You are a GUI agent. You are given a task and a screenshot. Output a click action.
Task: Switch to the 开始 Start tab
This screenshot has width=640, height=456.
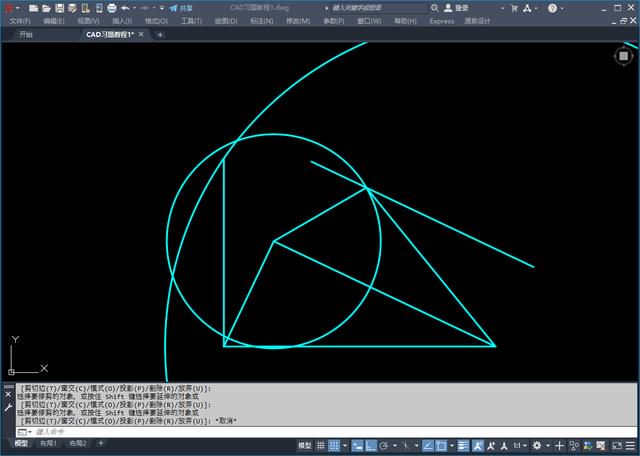pos(26,35)
